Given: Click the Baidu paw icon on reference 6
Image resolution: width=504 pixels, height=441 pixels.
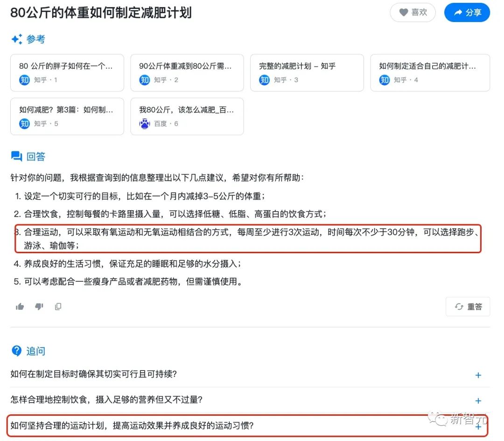Looking at the screenshot, I should 144,123.
